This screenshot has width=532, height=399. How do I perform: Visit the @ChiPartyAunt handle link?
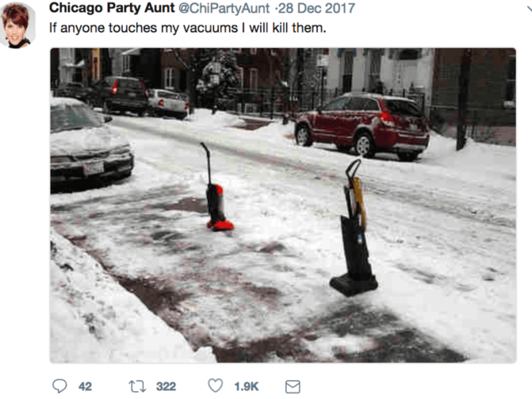coord(224,9)
